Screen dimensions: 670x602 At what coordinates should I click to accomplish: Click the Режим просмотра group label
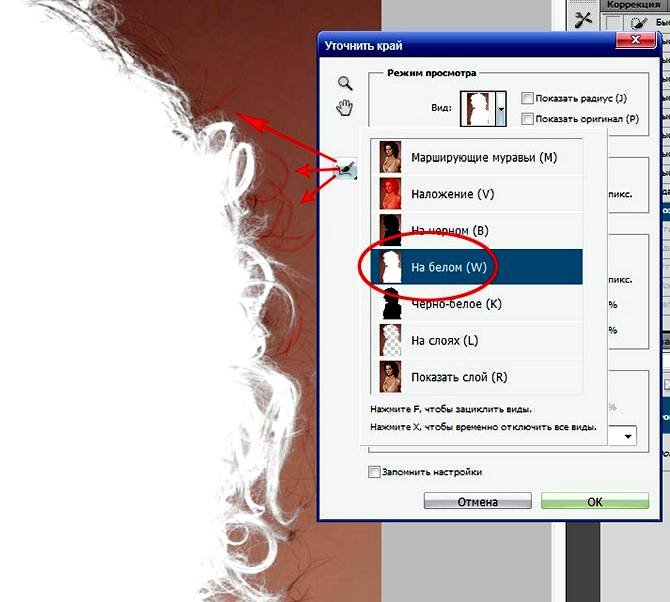[432, 73]
